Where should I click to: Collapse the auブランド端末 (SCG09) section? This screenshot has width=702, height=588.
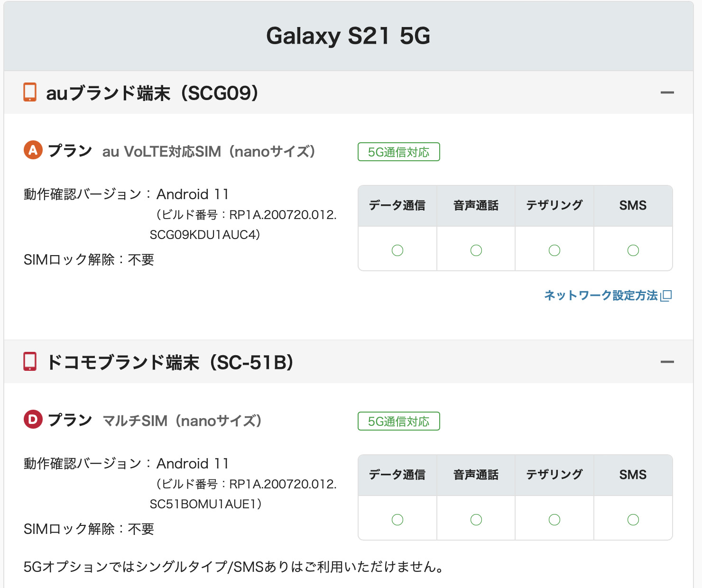[667, 93]
